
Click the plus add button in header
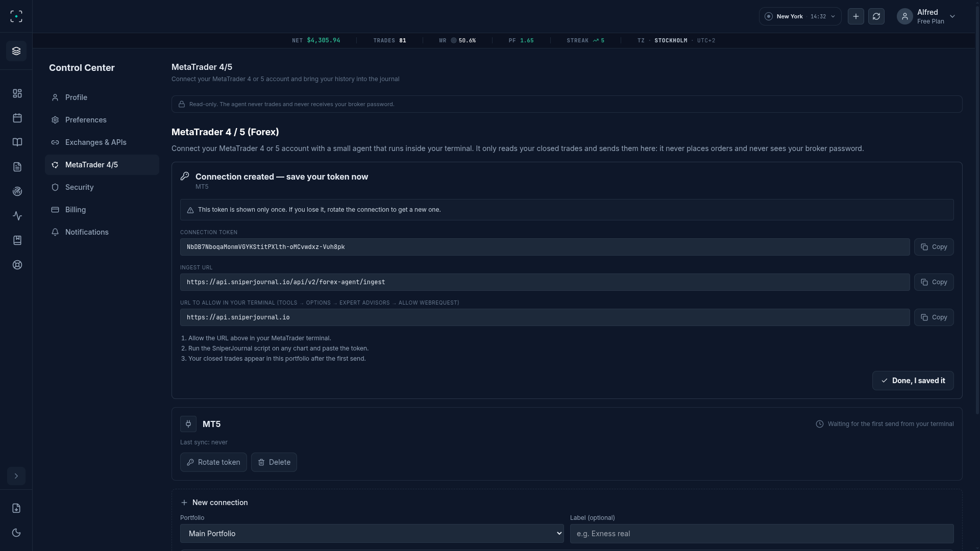click(856, 16)
